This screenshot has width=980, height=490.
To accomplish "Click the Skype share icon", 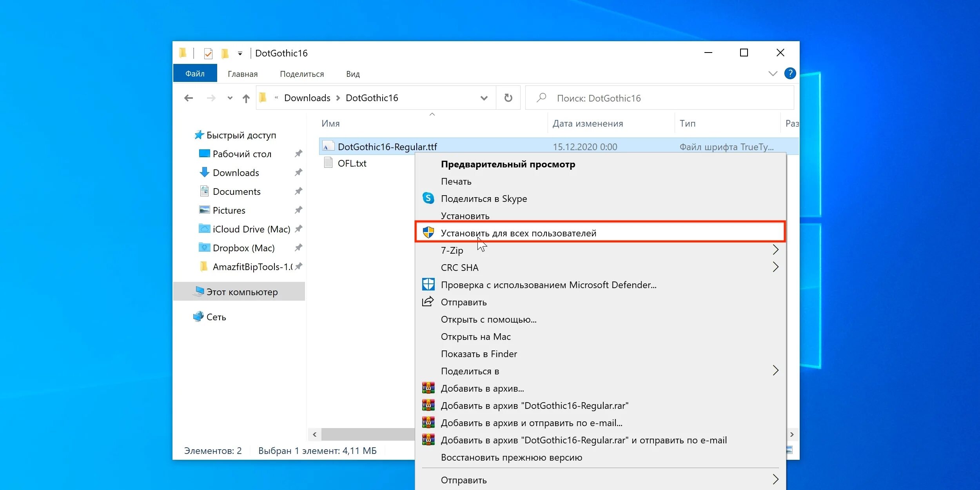I will (x=428, y=198).
